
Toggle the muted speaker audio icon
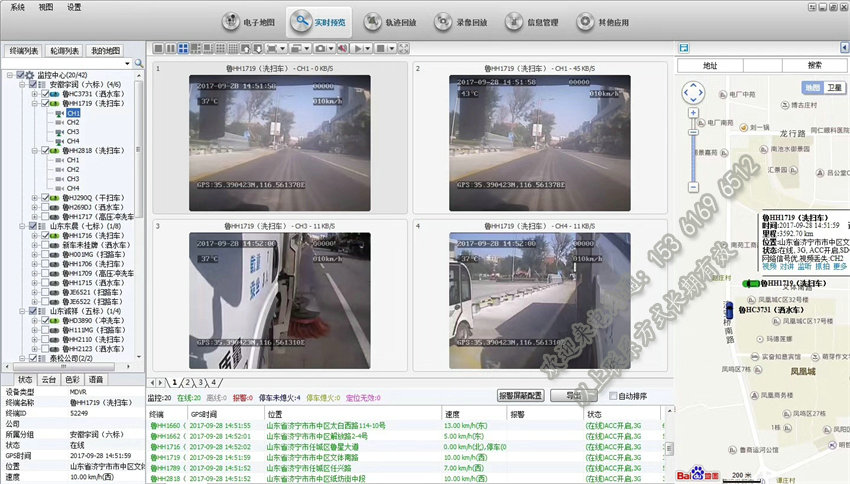[x=343, y=48]
